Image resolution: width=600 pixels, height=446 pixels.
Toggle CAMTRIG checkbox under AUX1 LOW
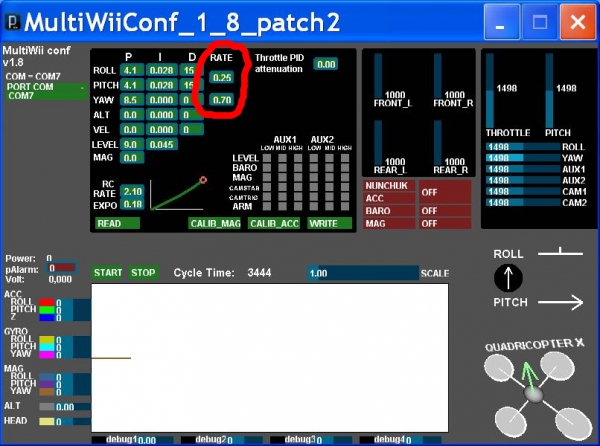click(267, 197)
